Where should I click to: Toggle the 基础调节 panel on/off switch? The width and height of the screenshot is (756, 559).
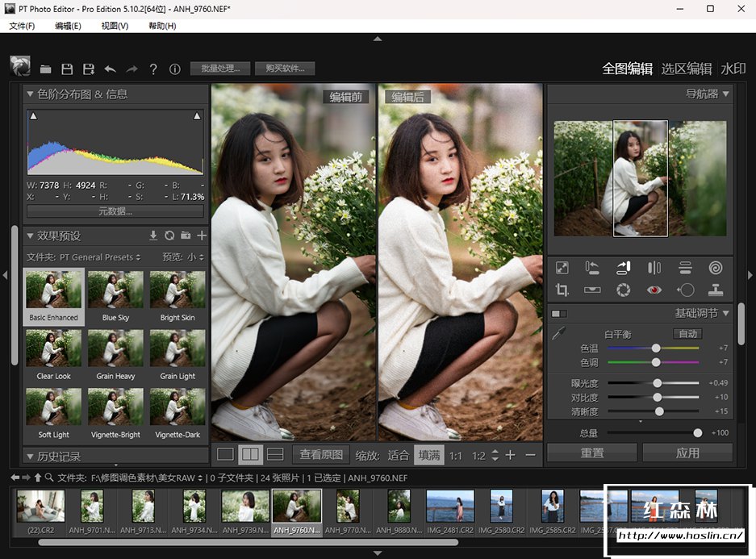[558, 313]
